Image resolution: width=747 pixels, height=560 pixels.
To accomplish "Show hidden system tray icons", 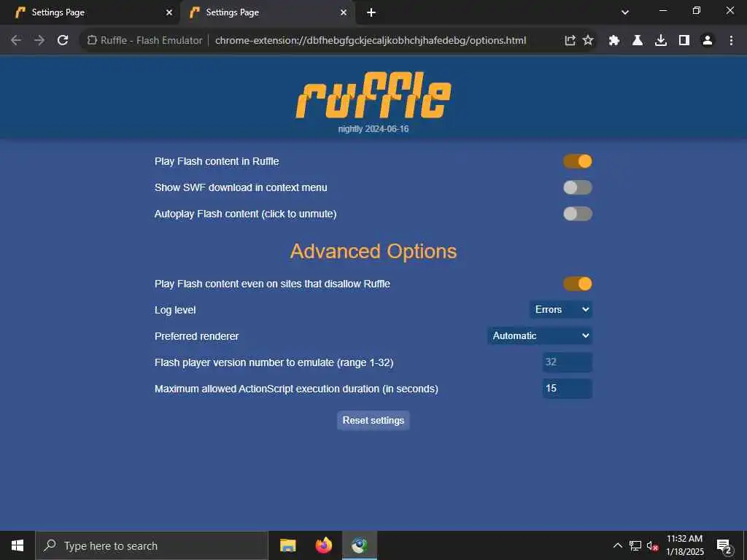I will (617, 545).
